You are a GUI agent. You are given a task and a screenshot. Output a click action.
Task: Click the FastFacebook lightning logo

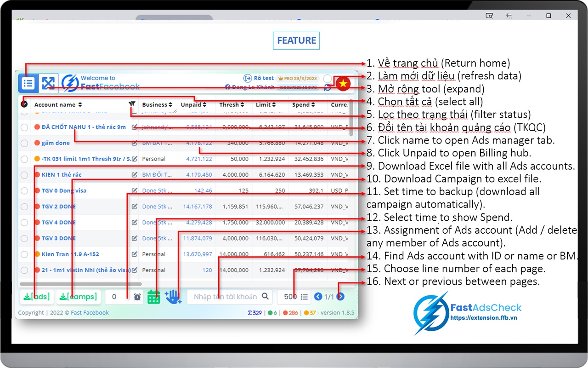point(70,83)
